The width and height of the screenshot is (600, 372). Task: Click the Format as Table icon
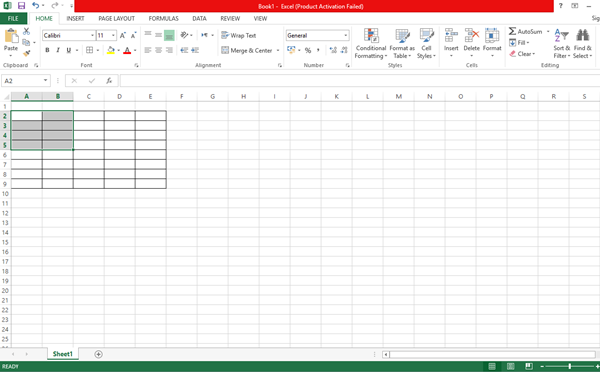pos(402,36)
